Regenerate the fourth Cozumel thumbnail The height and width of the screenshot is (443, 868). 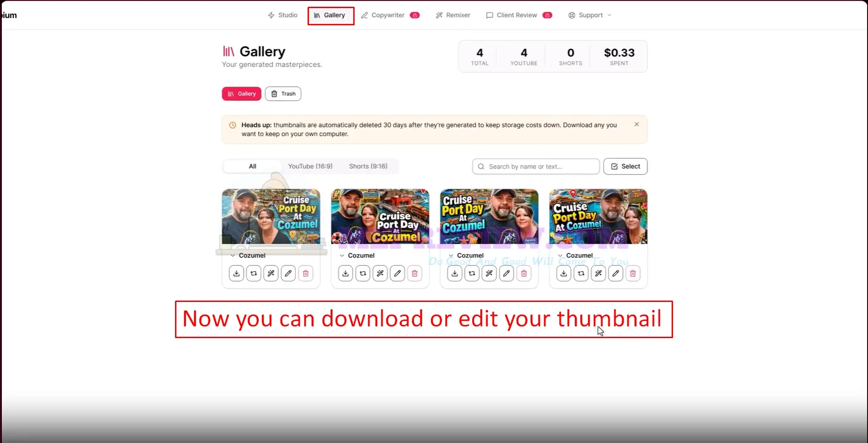[x=581, y=273]
